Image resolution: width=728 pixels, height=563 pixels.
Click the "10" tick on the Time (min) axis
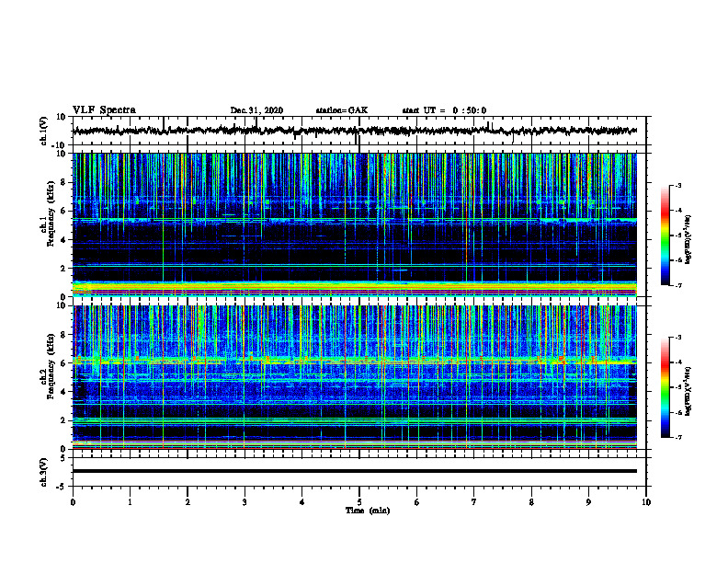pyautogui.click(x=646, y=502)
